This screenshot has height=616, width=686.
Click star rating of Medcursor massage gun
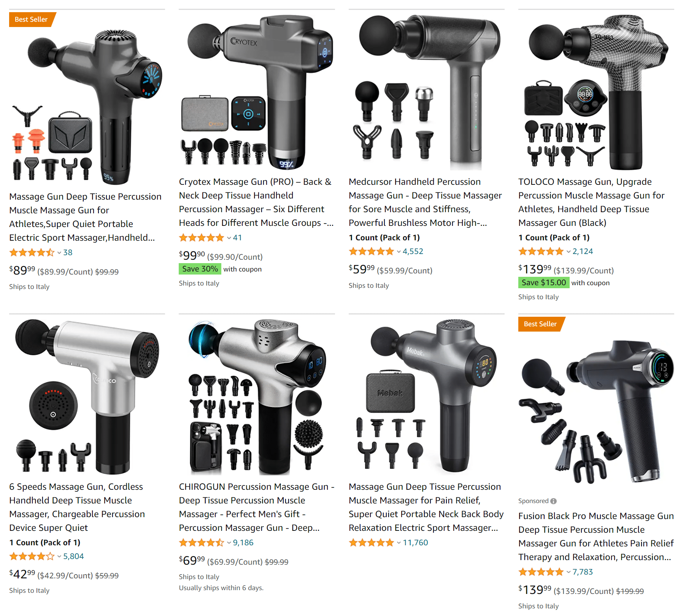[x=371, y=251]
